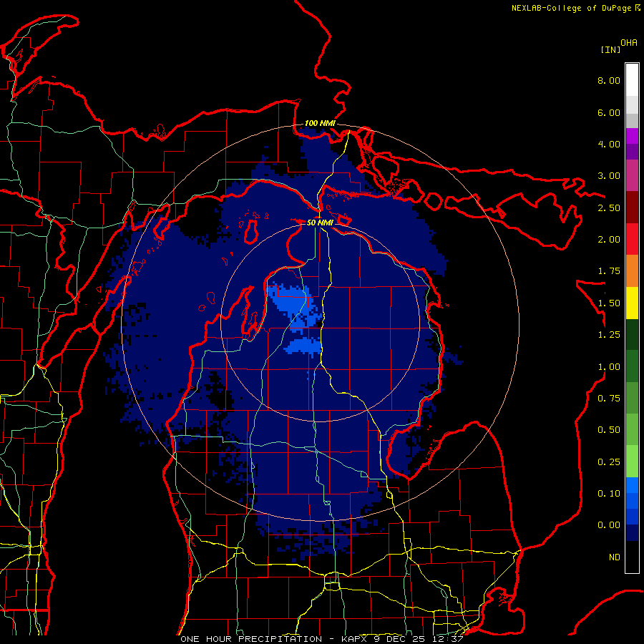Click the 0.00 legend value
644x644 pixels.
click(609, 525)
